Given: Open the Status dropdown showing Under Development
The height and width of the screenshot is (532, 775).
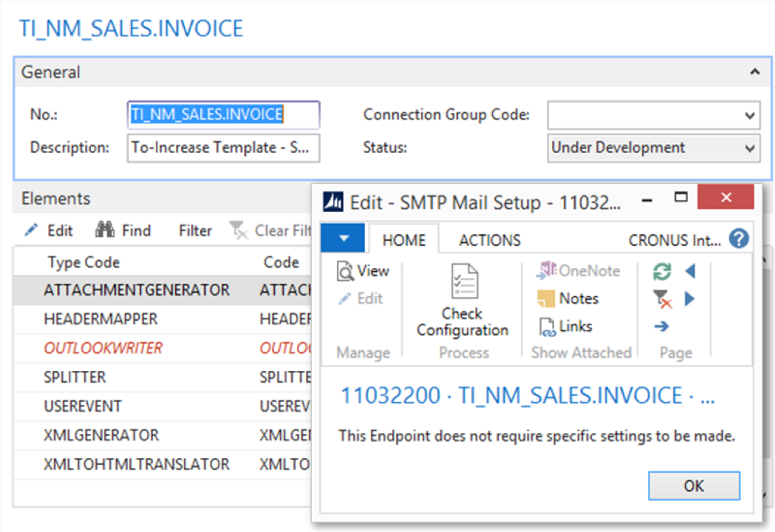Looking at the screenshot, I should [751, 147].
